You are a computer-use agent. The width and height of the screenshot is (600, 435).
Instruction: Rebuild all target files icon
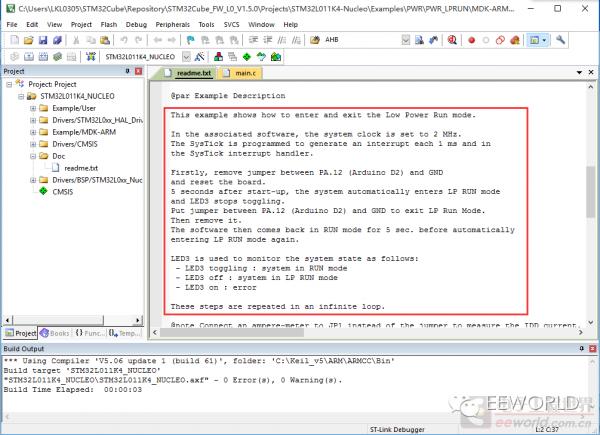[43, 57]
